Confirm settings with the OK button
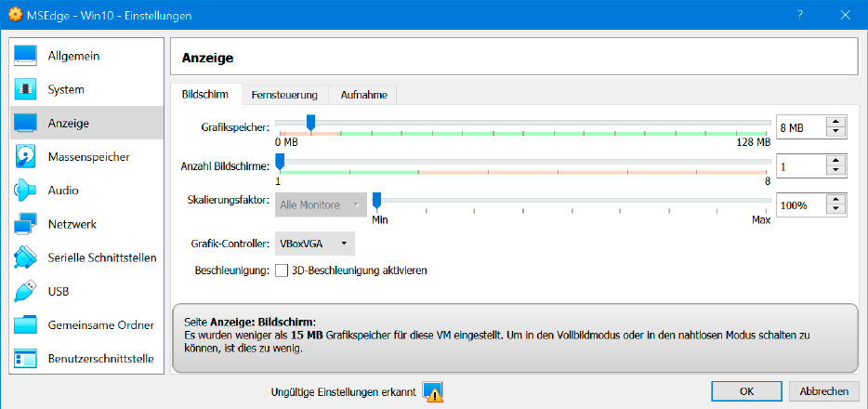868x409 pixels. click(747, 391)
